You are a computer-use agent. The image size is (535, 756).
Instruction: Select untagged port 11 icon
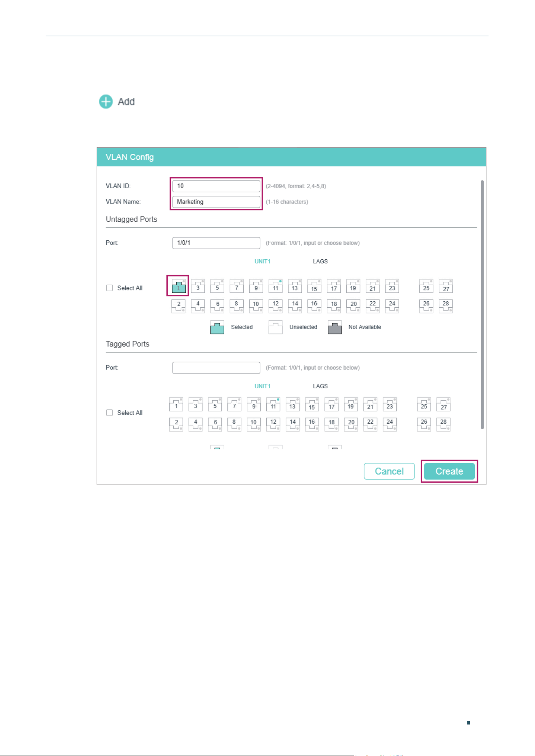[275, 286]
